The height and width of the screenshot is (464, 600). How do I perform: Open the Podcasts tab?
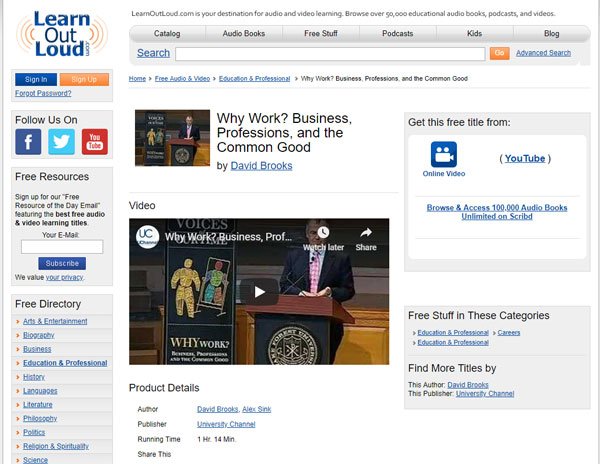point(398,34)
